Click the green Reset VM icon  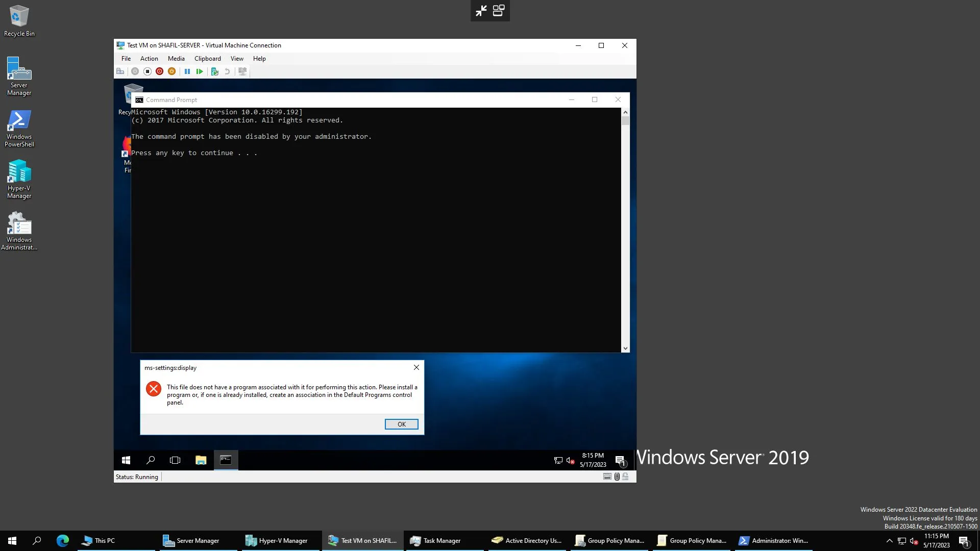point(200,71)
